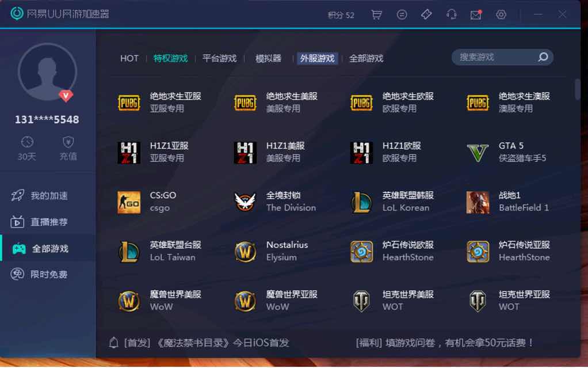This screenshot has width=588, height=368.
Task: Click the UU accelerator logo icon
Action: [x=17, y=13]
